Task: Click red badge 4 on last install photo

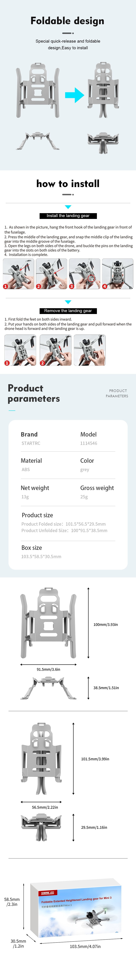Action: pos(105,286)
